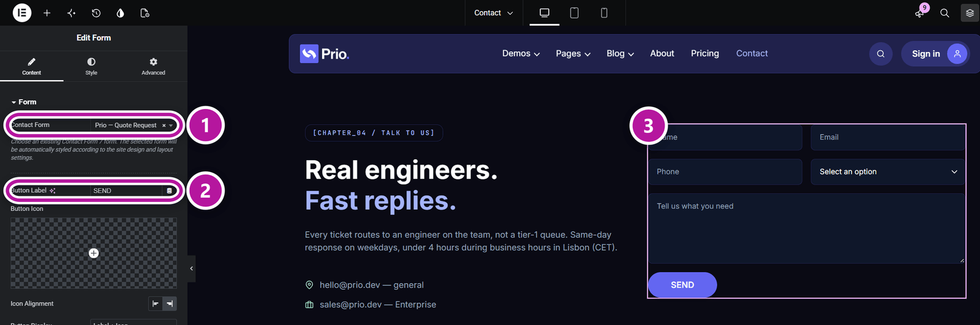Image resolution: width=980 pixels, height=325 pixels.
Task: Open the theme styles droplet icon
Action: [120, 13]
